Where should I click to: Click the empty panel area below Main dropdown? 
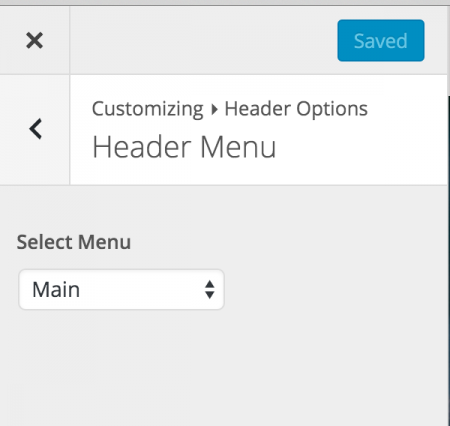click(x=223, y=368)
